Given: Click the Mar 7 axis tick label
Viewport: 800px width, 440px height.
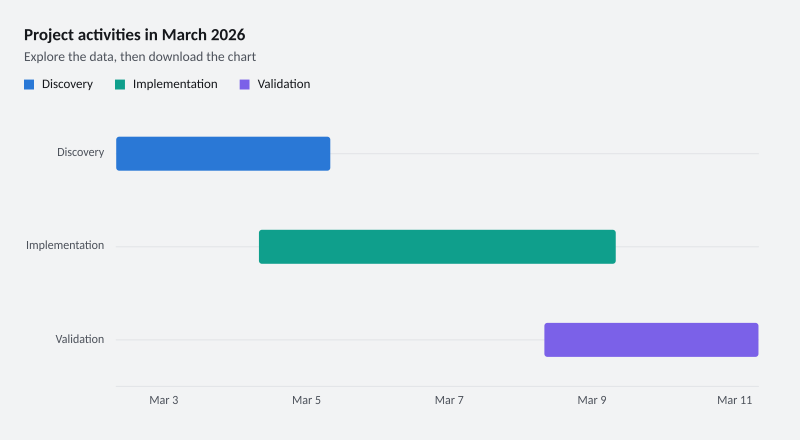Looking at the screenshot, I should point(449,400).
